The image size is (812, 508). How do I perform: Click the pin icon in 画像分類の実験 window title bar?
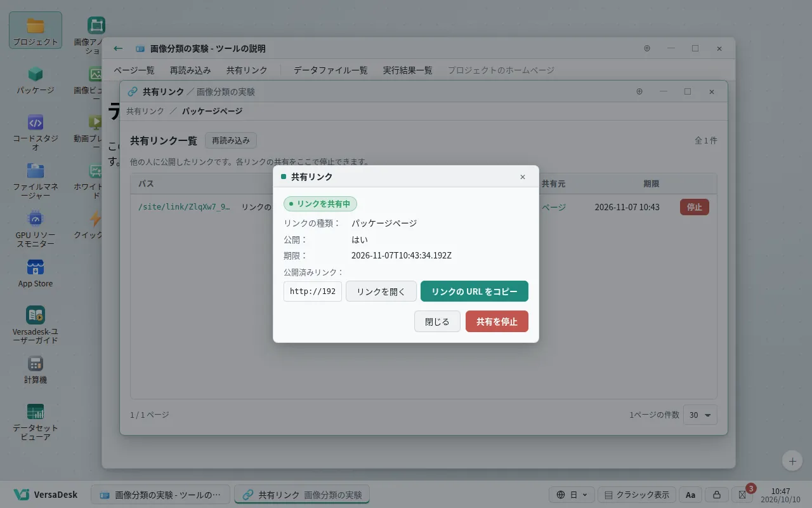pyautogui.click(x=647, y=48)
